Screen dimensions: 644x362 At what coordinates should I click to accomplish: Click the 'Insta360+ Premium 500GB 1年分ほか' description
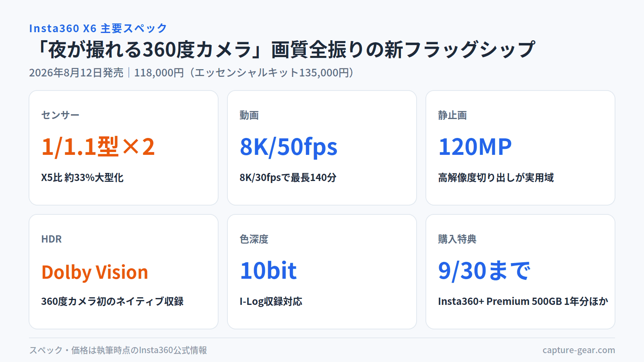(523, 301)
